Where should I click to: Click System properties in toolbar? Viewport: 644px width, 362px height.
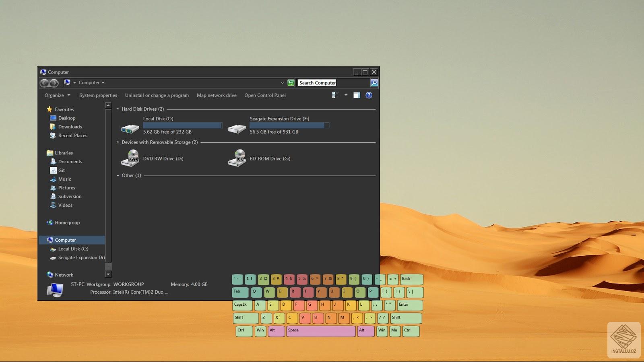pos(98,95)
